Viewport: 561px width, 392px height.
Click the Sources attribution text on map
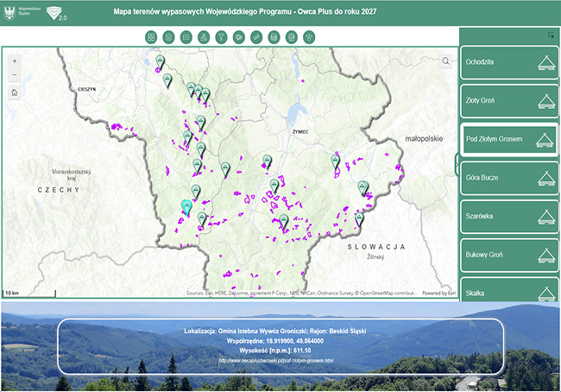pos(301,294)
